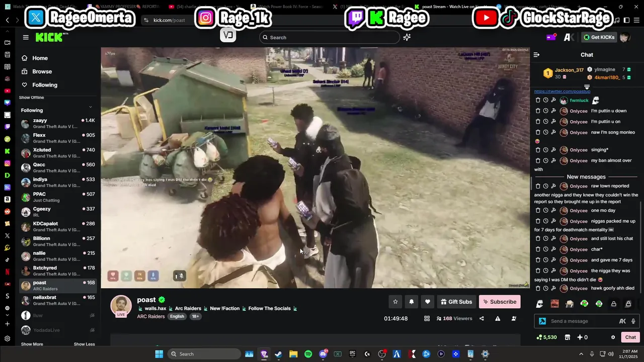Open the Kick hamburger menu
The width and height of the screenshot is (644, 362).
tap(26, 37)
